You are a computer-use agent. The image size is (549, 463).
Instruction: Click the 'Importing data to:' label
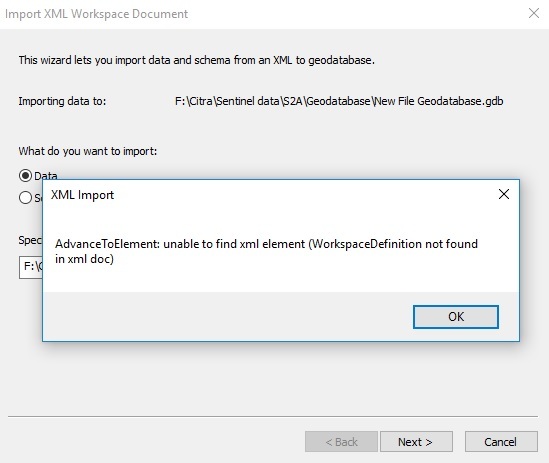point(62,101)
